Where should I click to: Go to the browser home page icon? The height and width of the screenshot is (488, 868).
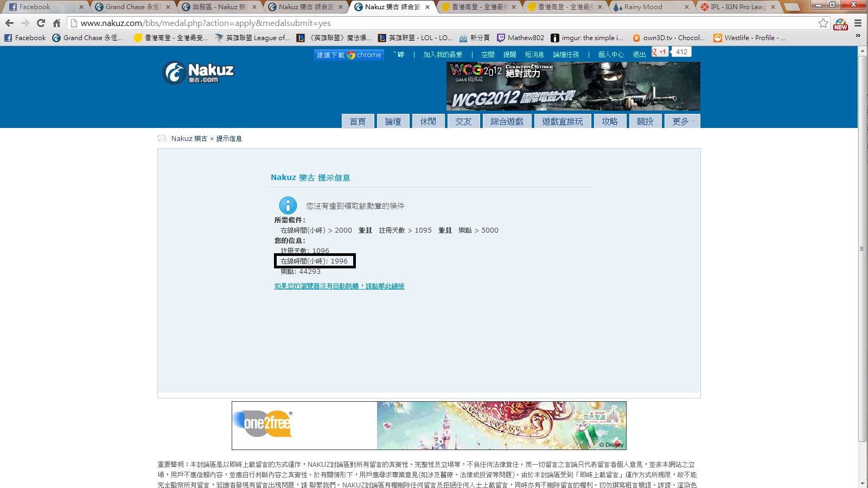[56, 23]
